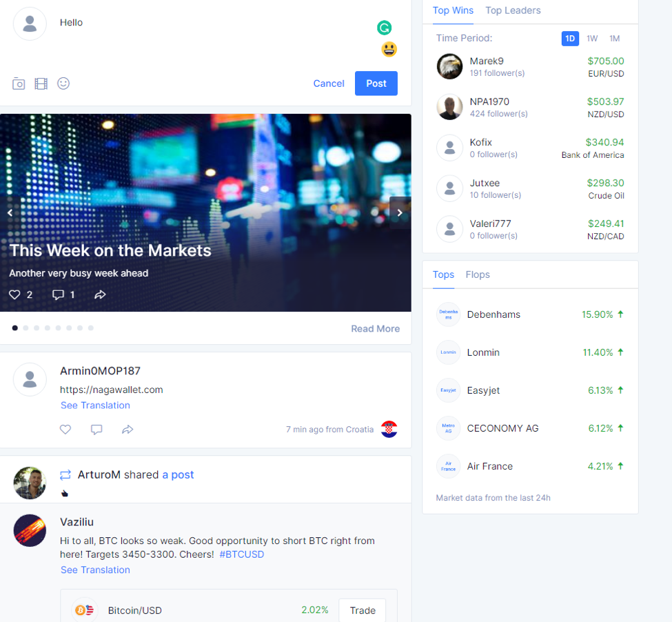Viewport: 672px width, 622px height.
Task: Open NPA1970's profile picture
Action: [x=449, y=107]
